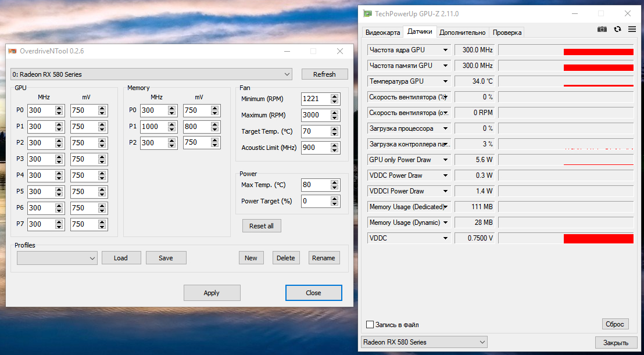Save the current profile

point(166,258)
